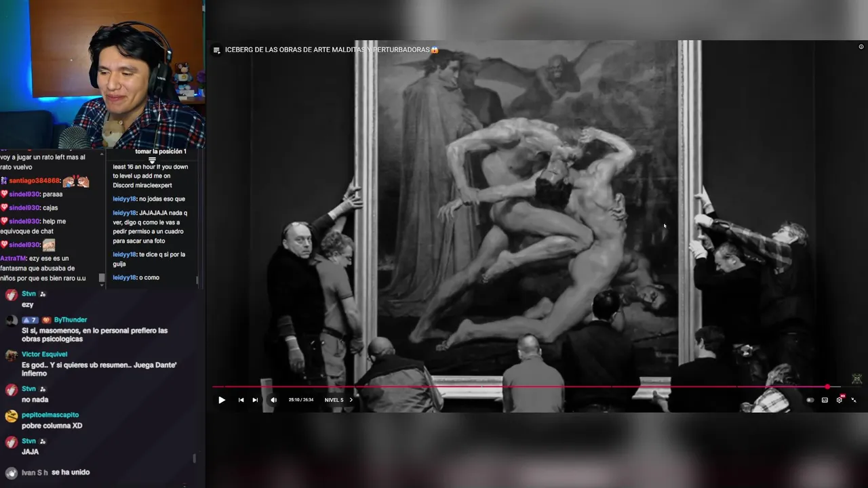This screenshot has height=488, width=868.
Task: Click Victor Esquivel's name in chat
Action: click(x=44, y=354)
